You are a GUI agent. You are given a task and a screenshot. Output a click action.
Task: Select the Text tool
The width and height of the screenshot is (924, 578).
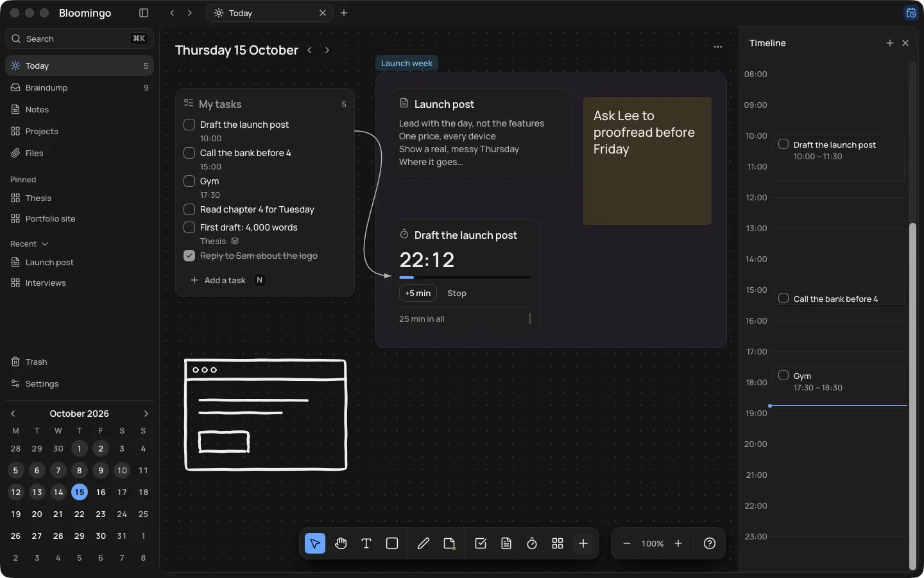(x=366, y=543)
